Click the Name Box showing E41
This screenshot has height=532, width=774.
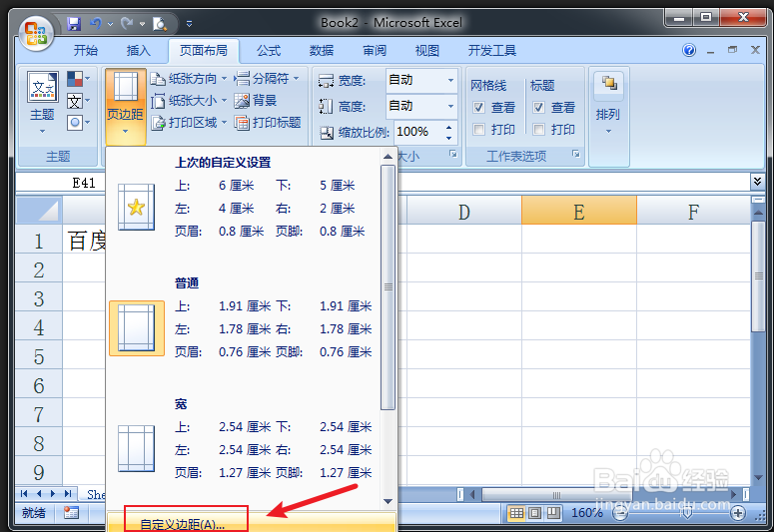click(x=62, y=183)
